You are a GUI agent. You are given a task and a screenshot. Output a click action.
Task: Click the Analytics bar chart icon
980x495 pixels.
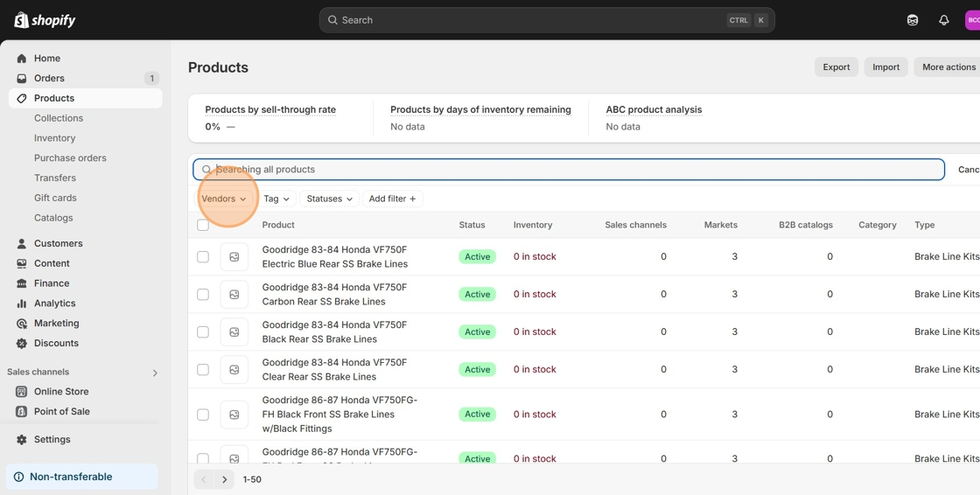(21, 303)
